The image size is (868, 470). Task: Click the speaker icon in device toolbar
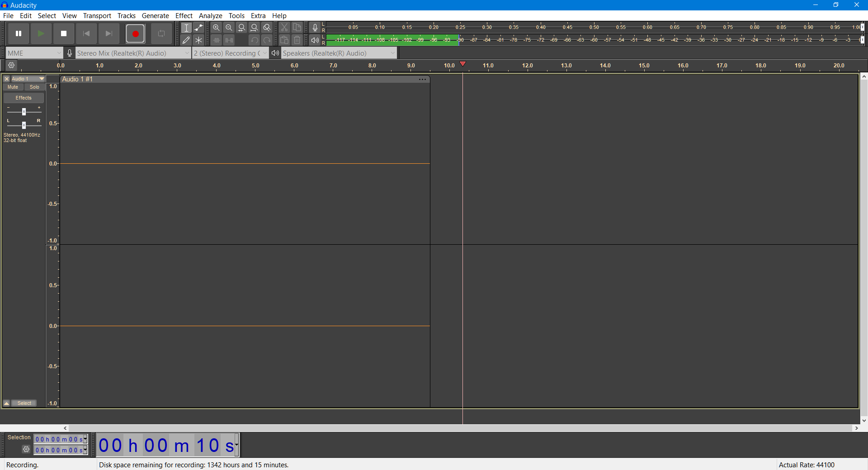(x=275, y=53)
